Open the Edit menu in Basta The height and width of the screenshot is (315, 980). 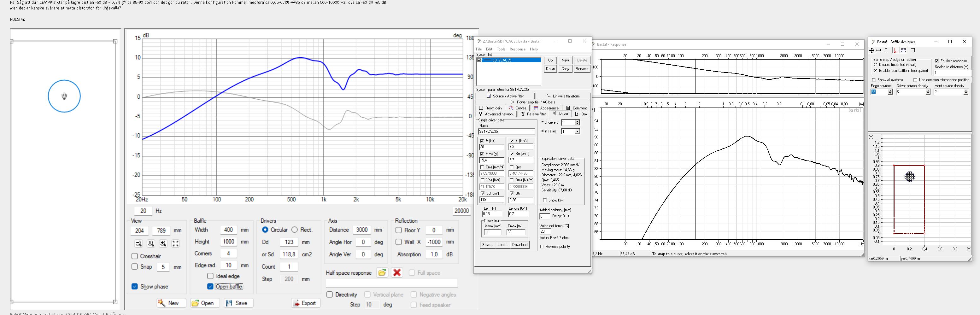pos(489,49)
